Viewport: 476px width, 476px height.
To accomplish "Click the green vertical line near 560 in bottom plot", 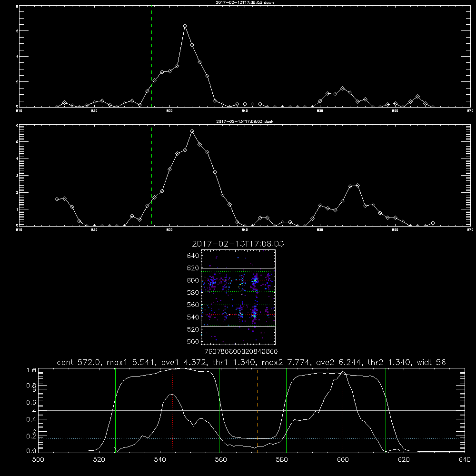I will 219,410.
